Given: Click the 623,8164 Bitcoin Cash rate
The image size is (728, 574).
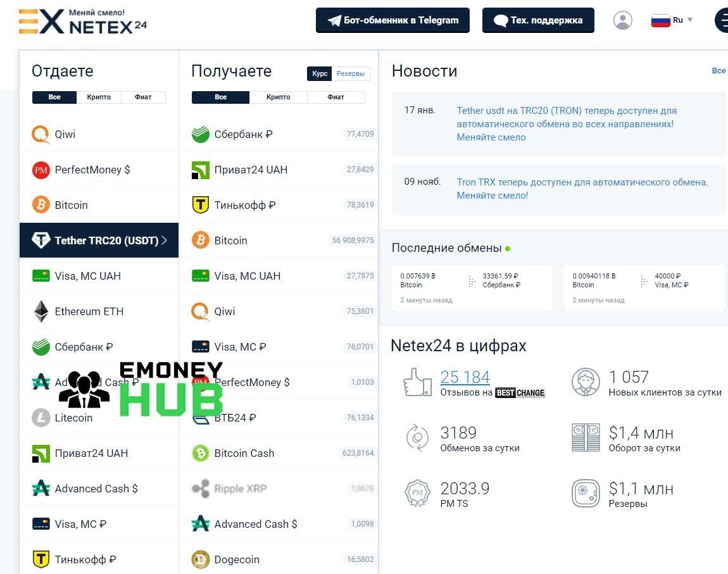Looking at the screenshot, I should pos(358,453).
